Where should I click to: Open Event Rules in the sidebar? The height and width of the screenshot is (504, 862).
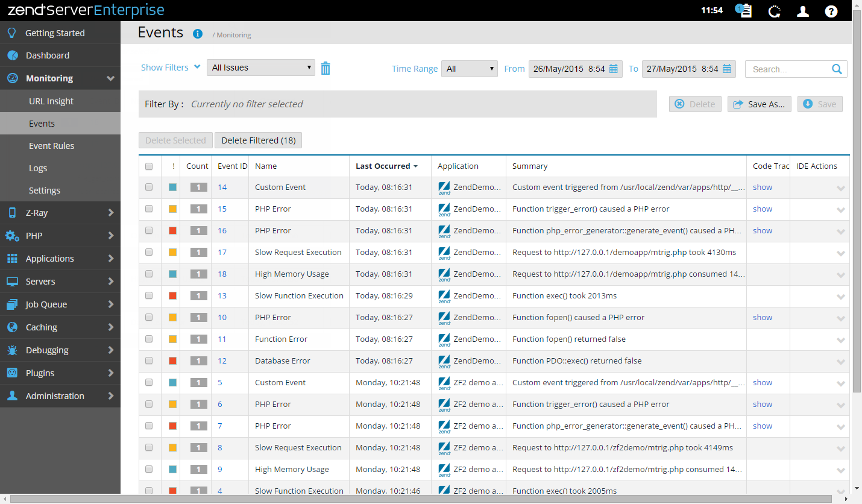coord(51,146)
